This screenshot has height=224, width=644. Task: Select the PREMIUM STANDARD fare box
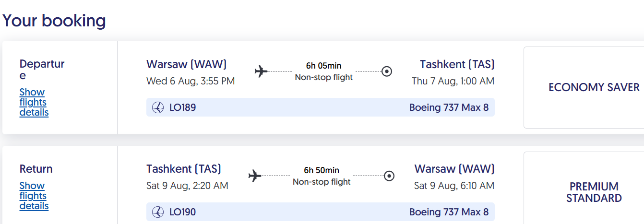(584, 192)
